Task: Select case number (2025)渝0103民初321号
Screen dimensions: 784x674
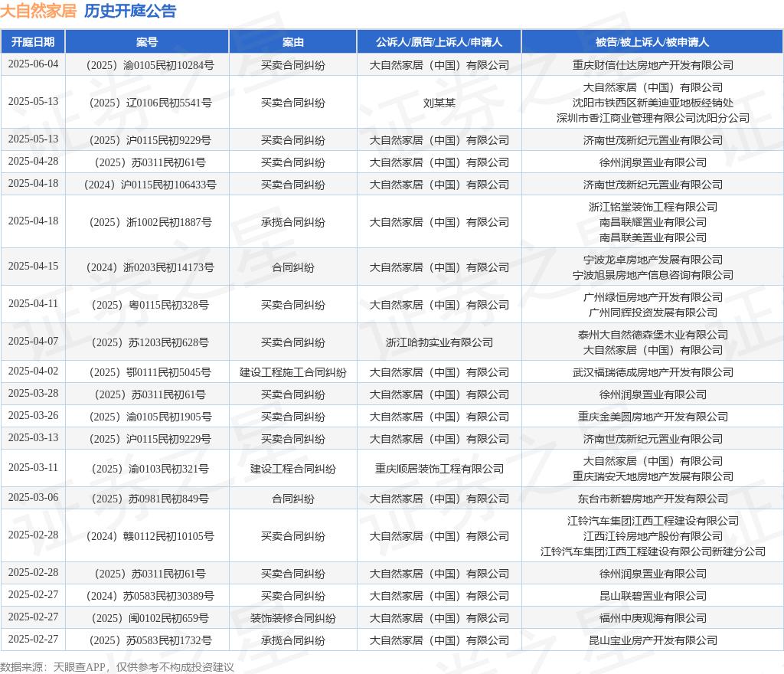Action: 150,469
